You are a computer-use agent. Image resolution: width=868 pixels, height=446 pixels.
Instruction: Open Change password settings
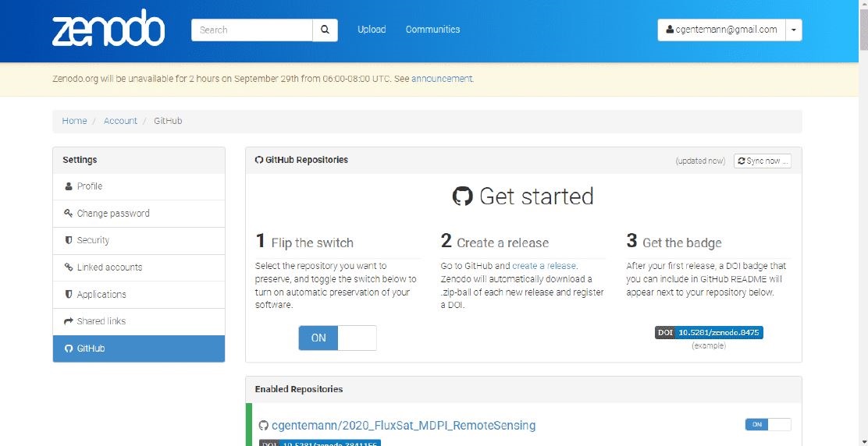click(x=139, y=214)
